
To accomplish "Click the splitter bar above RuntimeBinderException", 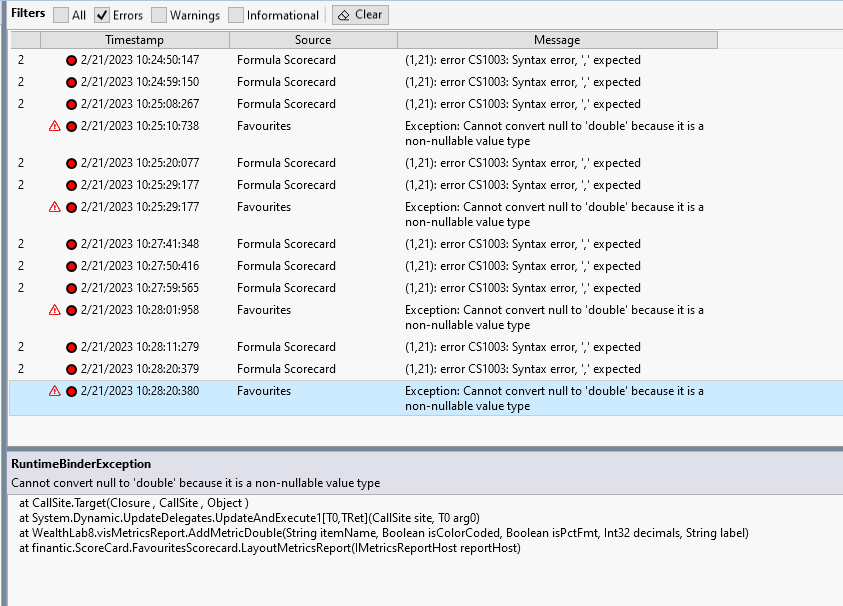I will (425, 448).
